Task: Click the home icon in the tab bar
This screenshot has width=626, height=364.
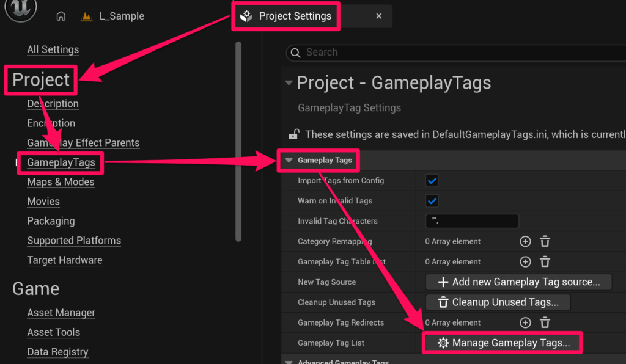Action: [61, 16]
